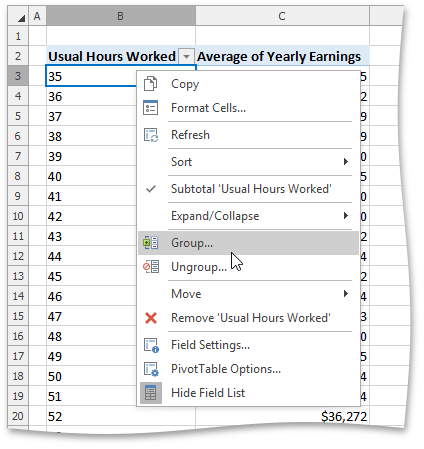Image resolution: width=424 pixels, height=449 pixels.
Task: Click the cell containing 40
Action: [x=91, y=176]
